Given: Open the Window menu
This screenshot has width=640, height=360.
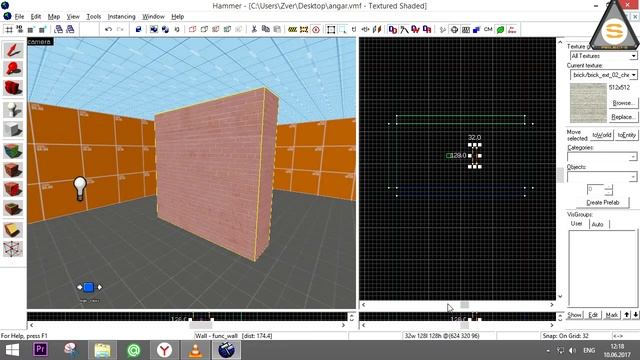Looking at the screenshot, I should (x=153, y=16).
